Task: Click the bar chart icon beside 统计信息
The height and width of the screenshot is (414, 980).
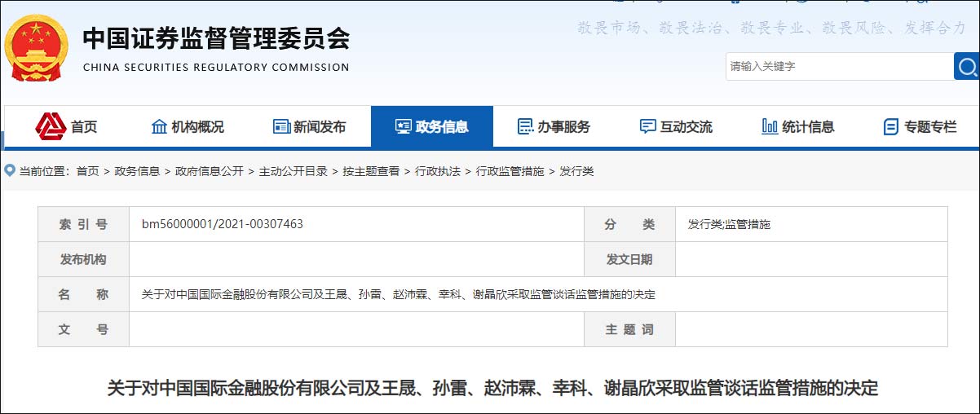Action: [x=770, y=126]
